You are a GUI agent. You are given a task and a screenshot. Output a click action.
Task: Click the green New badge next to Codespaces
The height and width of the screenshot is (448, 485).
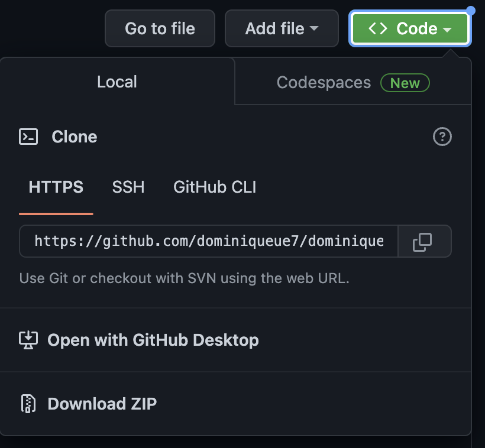[405, 83]
